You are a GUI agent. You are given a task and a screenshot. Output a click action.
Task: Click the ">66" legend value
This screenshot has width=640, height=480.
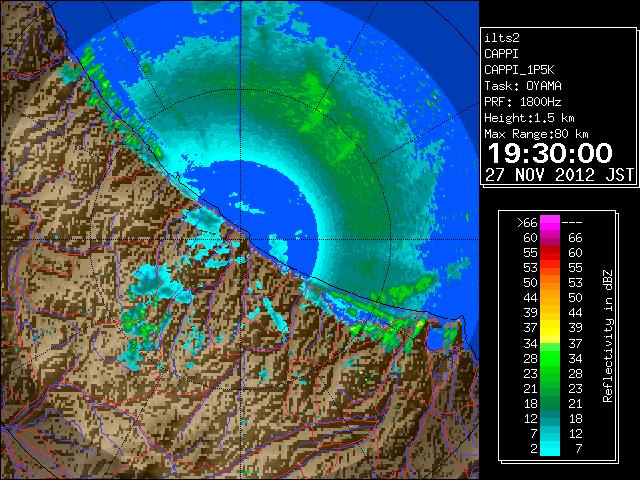(x=527, y=223)
